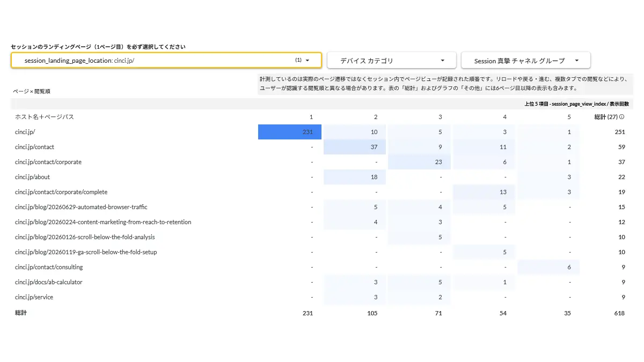The image size is (644, 362).
Task: Open the session_landing_page_location dropdown
Action: click(166, 60)
